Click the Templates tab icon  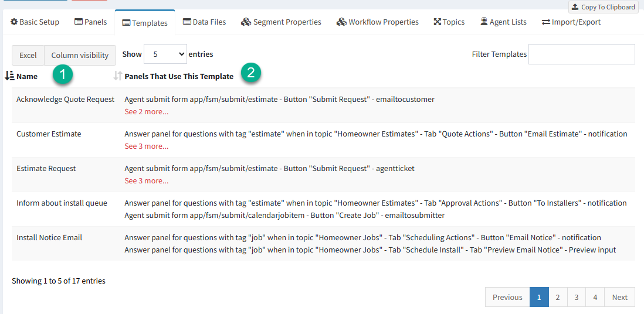pos(126,23)
